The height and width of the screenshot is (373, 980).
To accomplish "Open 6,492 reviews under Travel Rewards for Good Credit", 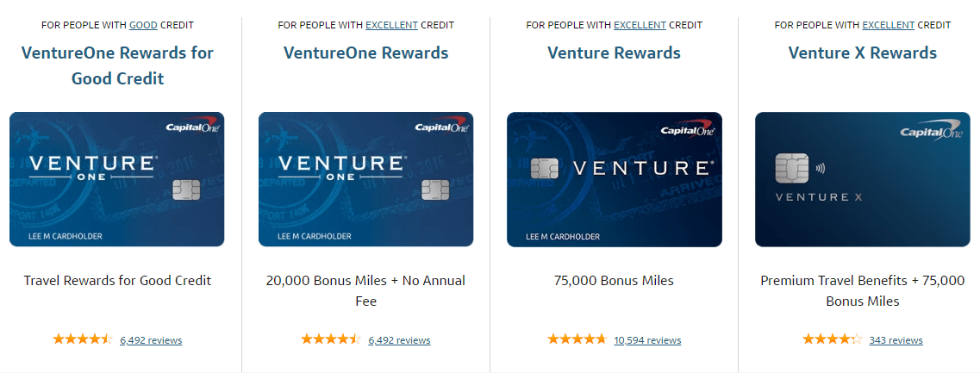I will click(x=151, y=340).
